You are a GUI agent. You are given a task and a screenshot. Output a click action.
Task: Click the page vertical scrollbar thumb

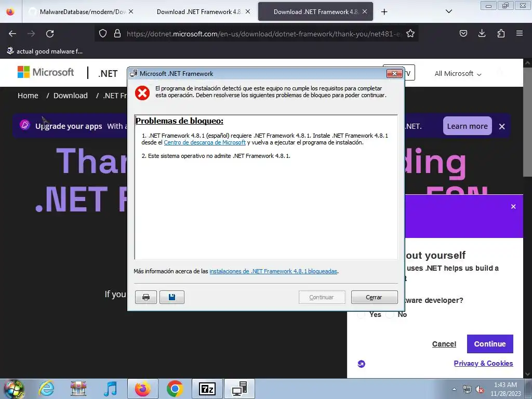coord(528,123)
